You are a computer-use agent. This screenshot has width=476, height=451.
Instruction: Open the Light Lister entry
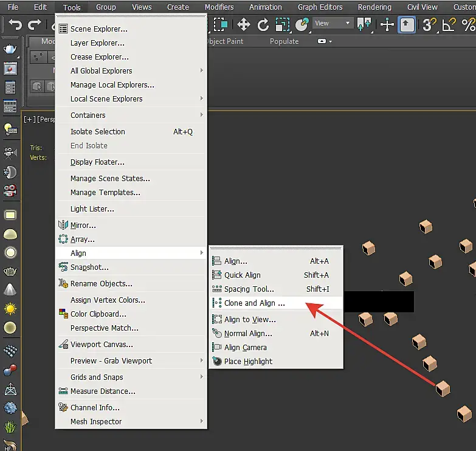131,208
